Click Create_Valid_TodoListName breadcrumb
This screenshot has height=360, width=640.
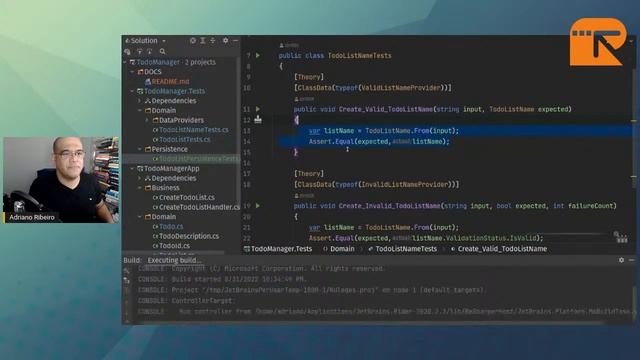tap(499, 249)
